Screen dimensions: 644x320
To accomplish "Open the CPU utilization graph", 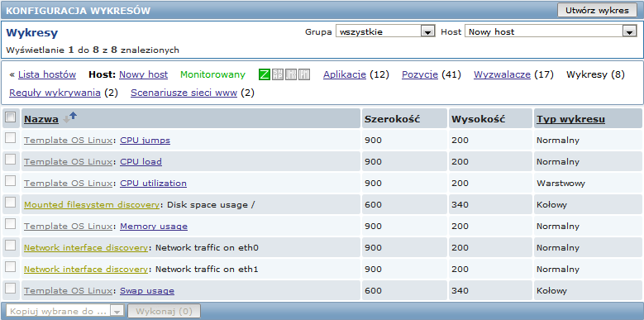I will pyautogui.click(x=153, y=184).
